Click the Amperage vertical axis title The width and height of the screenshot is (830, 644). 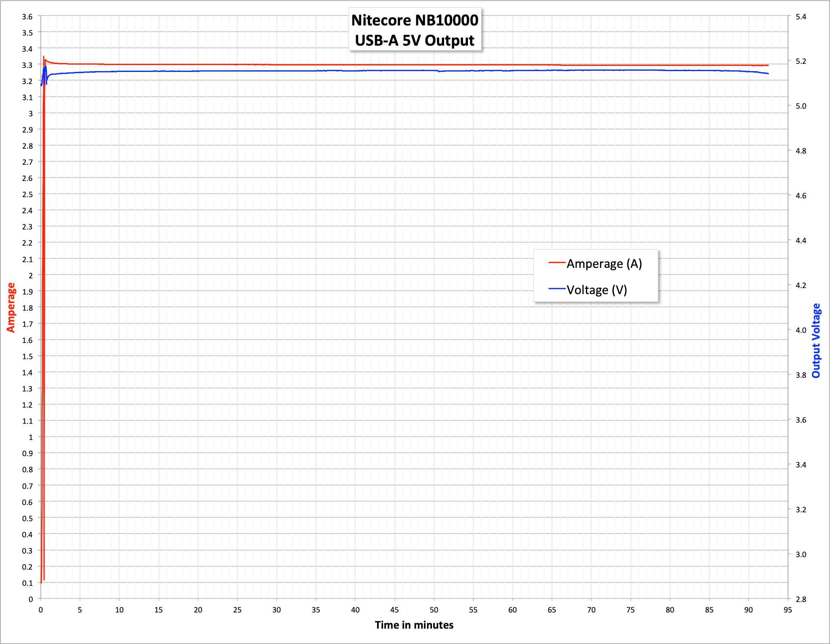pos(11,307)
